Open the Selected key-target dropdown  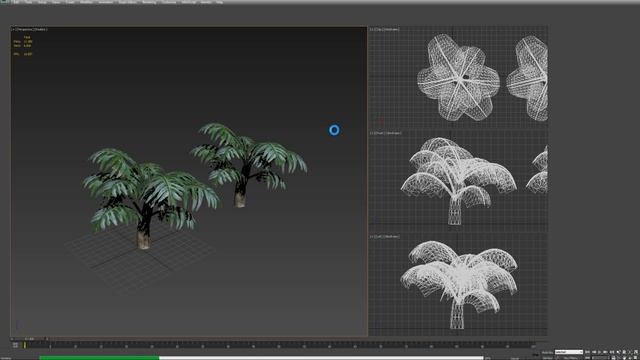point(569,352)
